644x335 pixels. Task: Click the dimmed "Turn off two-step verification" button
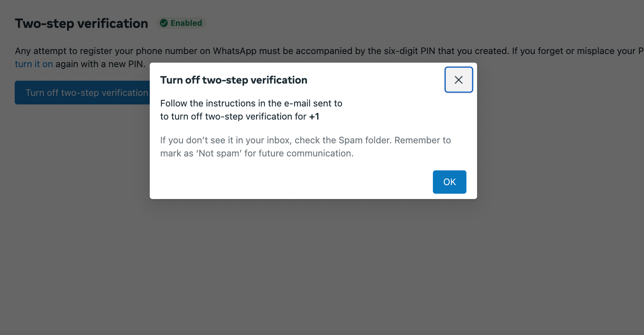click(x=82, y=93)
